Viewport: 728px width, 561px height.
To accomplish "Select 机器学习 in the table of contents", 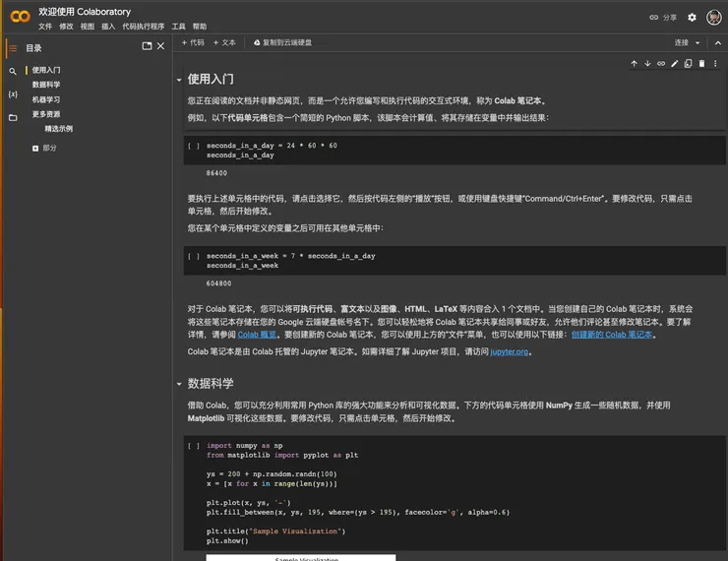I will tap(46, 99).
